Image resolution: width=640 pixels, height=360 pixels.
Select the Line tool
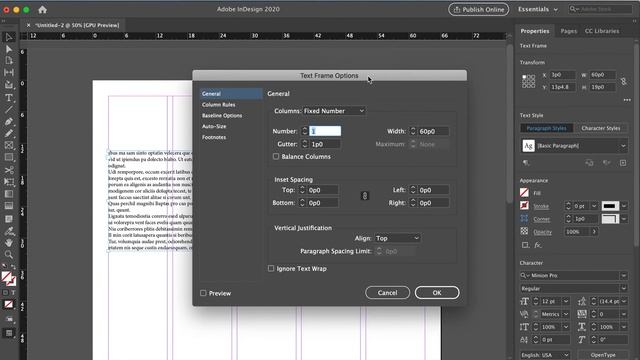click(x=9, y=109)
